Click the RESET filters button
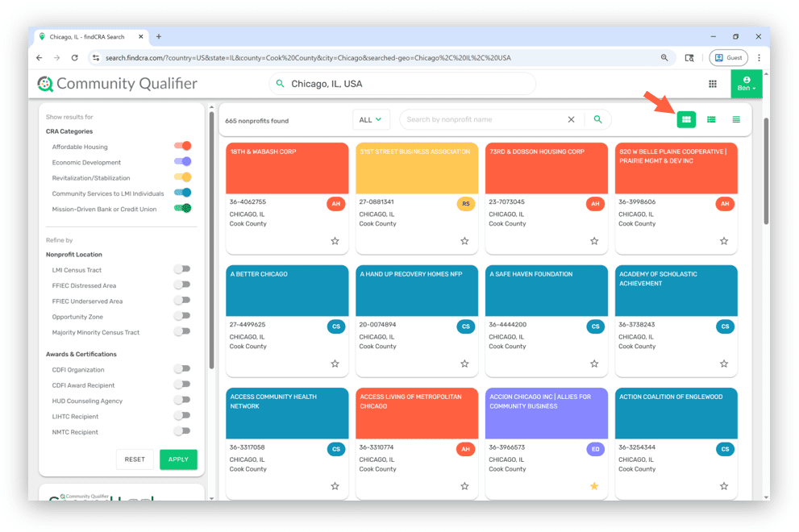The image size is (799, 532). point(135,459)
